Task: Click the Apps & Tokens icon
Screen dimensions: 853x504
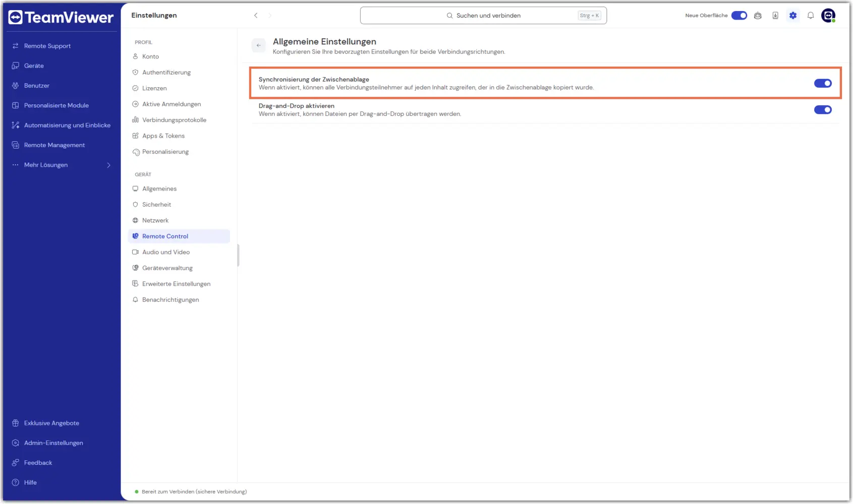Action: [x=135, y=136]
